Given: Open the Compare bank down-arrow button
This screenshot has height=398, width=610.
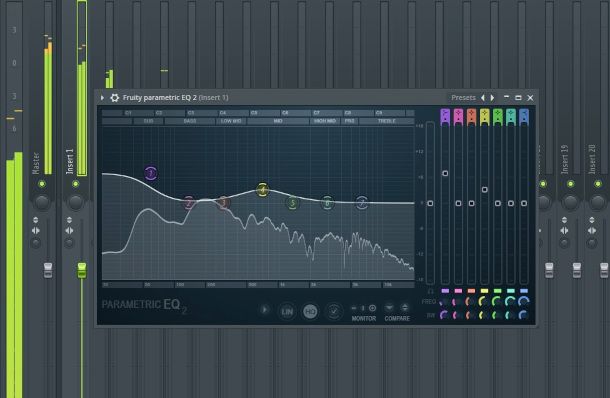Looking at the screenshot, I should point(389,308).
